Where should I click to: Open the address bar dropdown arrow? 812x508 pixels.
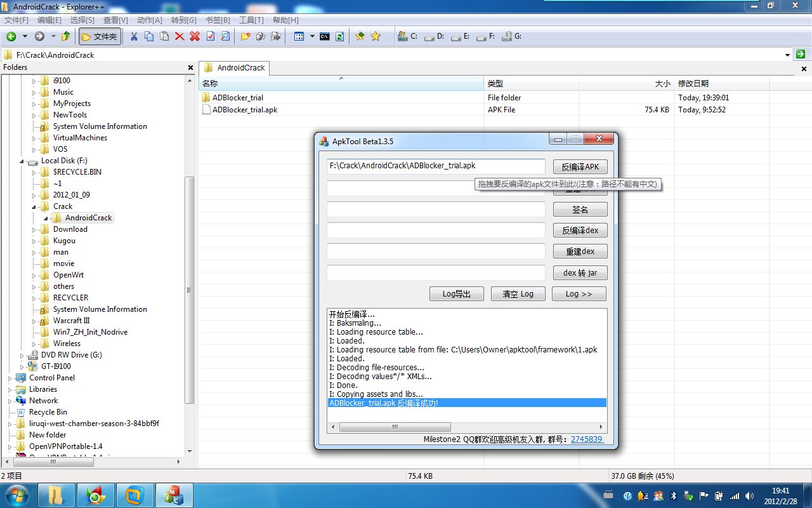(787, 55)
